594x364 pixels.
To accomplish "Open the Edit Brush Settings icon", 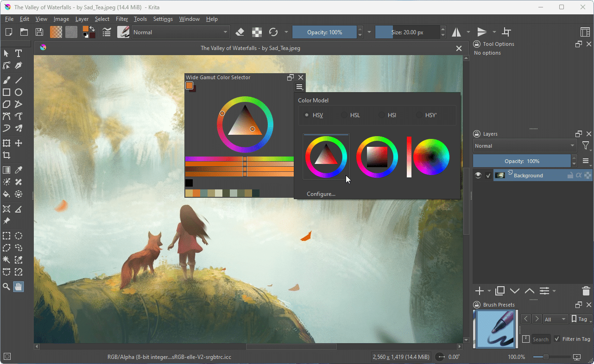I will coord(123,32).
